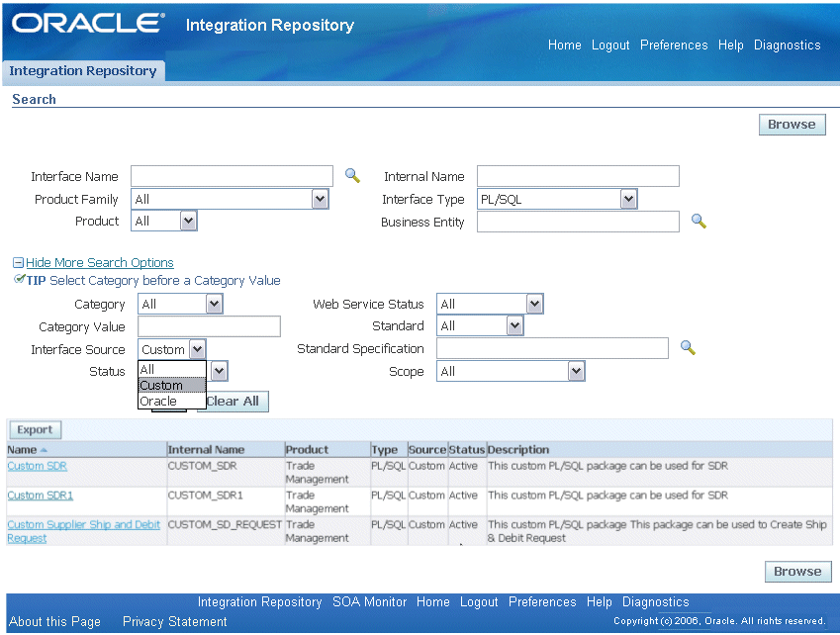The height and width of the screenshot is (635, 840).
Task: Open the Interface Source dropdown arrow
Action: 197,349
